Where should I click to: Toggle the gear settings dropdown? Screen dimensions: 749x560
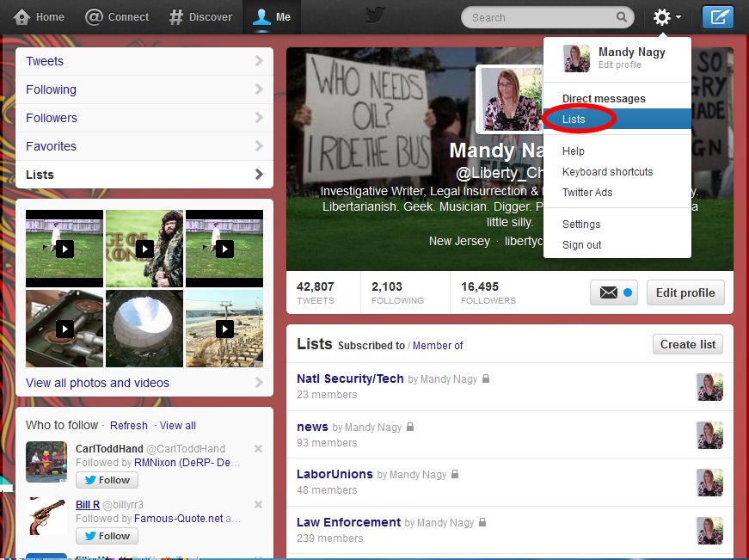[666, 18]
